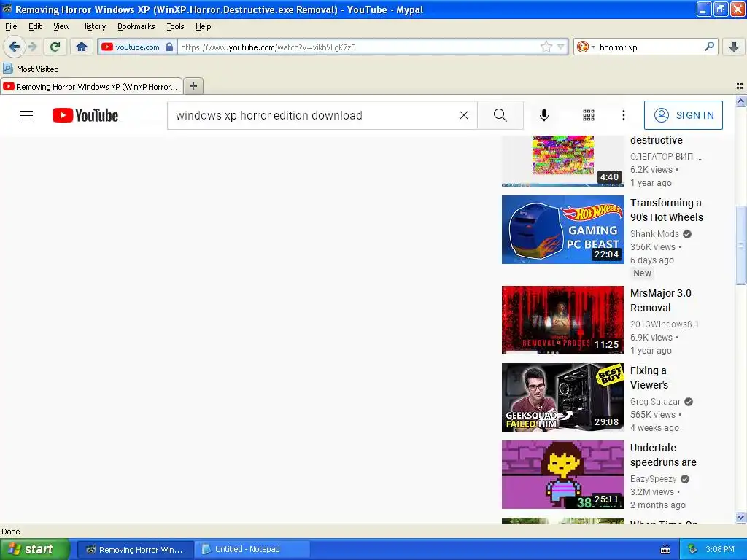The image size is (747, 560).
Task: Select the Removing Horror Windows XP tab
Action: 91,86
